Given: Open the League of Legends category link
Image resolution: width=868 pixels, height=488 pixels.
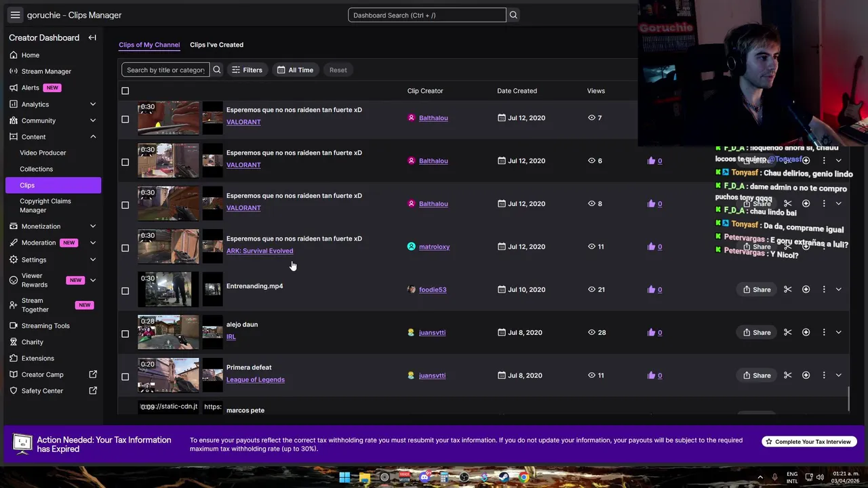Looking at the screenshot, I should coord(256,380).
